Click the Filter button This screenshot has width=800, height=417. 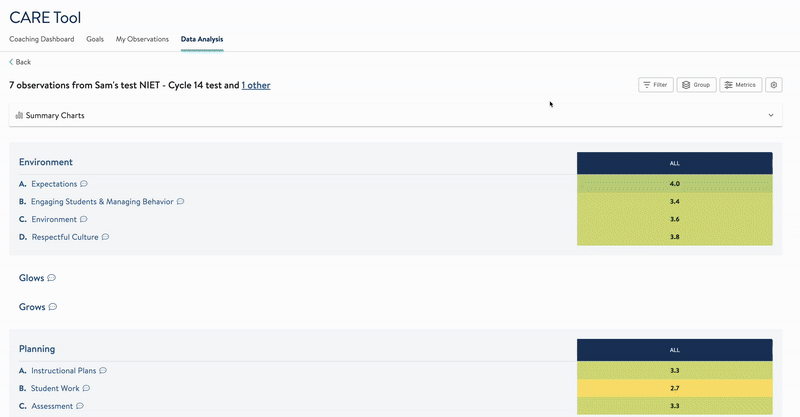coord(656,85)
